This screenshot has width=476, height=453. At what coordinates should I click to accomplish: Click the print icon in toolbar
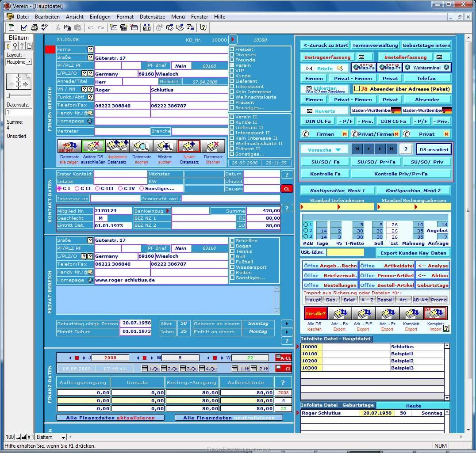tap(35, 27)
